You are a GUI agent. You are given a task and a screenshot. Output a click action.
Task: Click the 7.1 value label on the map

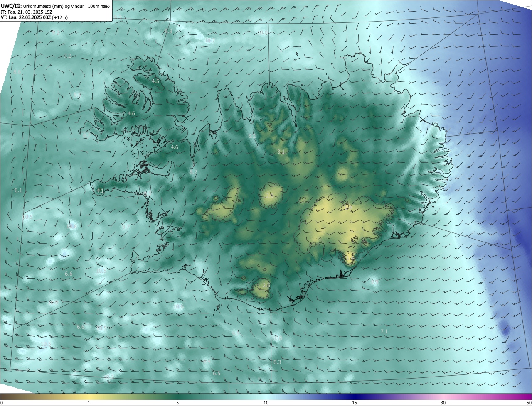pyautogui.click(x=384, y=331)
